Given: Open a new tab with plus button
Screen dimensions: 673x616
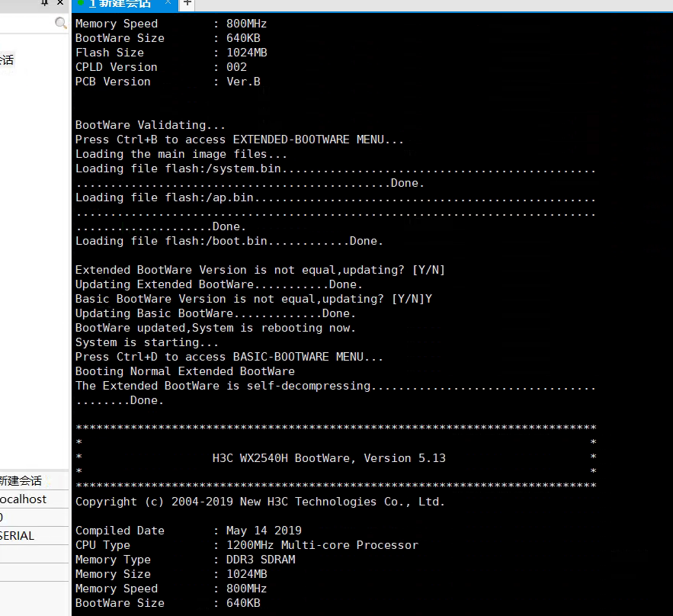Looking at the screenshot, I should click(x=187, y=4).
